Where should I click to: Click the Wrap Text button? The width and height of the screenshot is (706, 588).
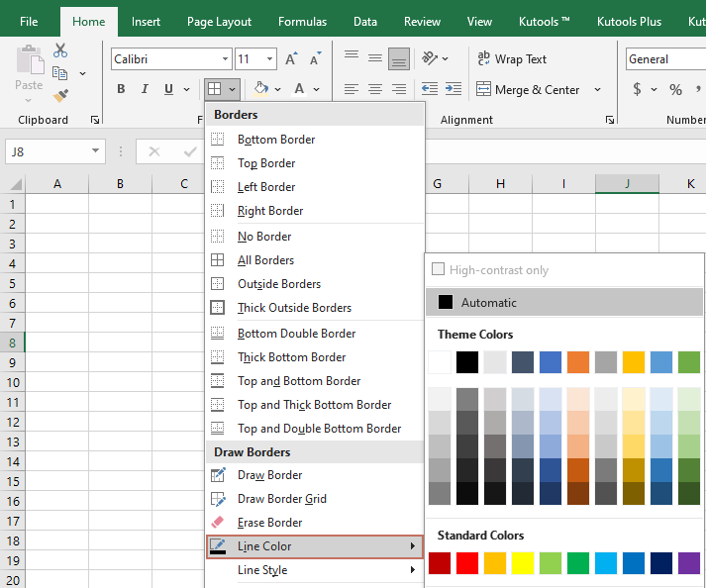pos(511,59)
